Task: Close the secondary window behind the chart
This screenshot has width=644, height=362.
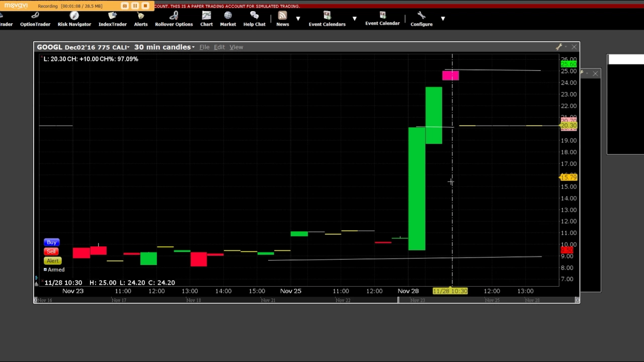Action: (x=596, y=73)
